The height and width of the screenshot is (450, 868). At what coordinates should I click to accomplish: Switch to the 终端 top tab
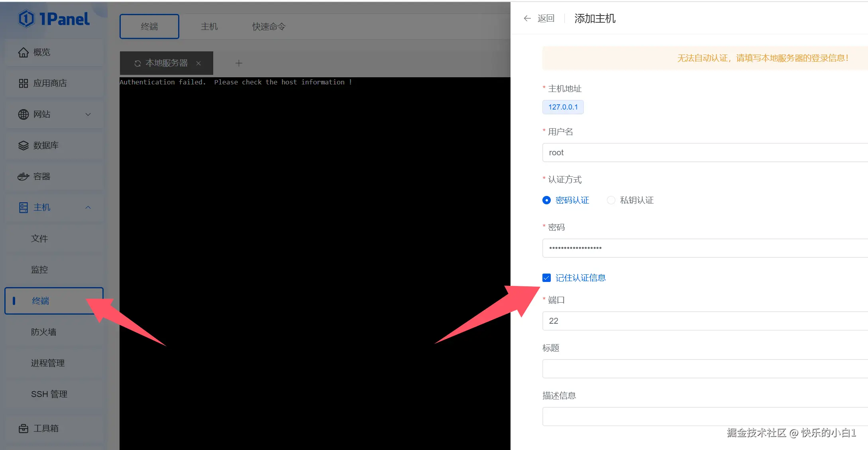coord(149,26)
